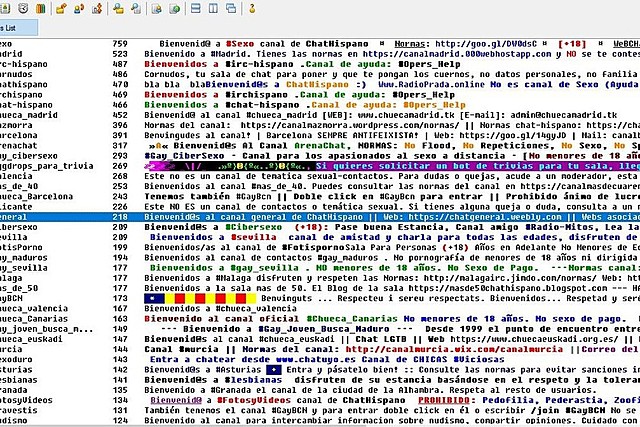Click the 'y_maduros' channel name

[24, 258]
